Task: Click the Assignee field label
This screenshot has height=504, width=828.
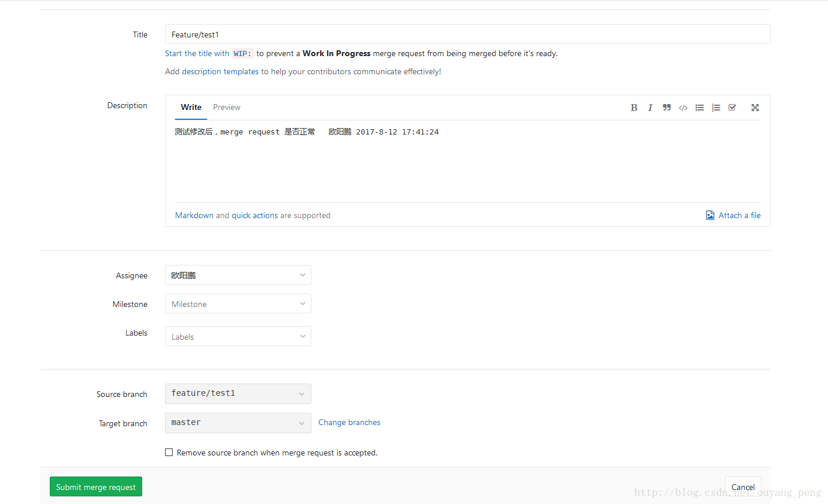Action: click(132, 275)
